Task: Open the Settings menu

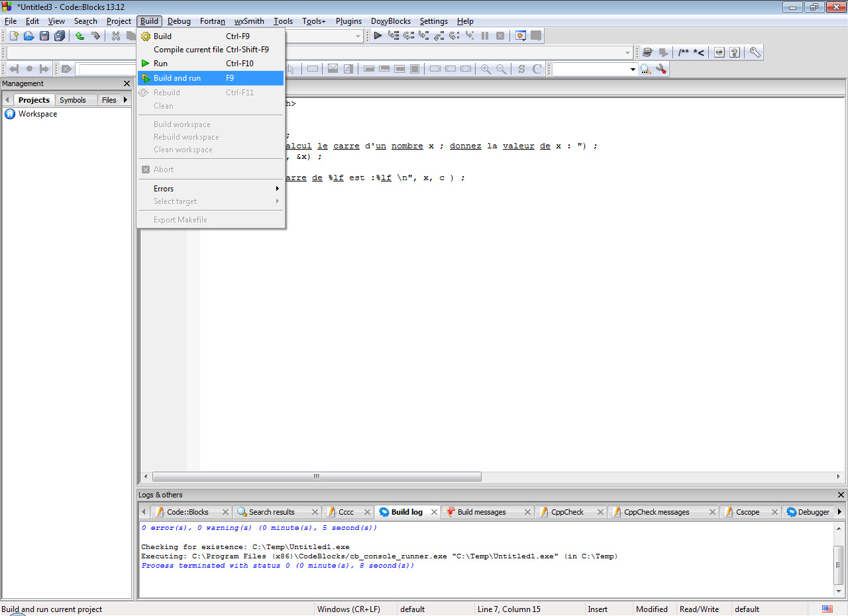Action: (x=433, y=21)
